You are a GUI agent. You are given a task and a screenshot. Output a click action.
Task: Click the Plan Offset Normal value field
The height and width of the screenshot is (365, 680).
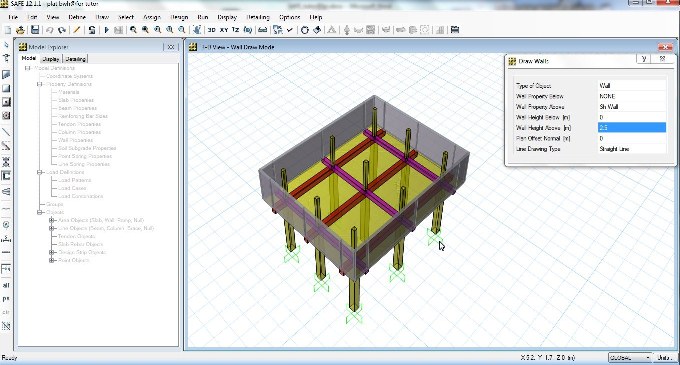pos(631,138)
